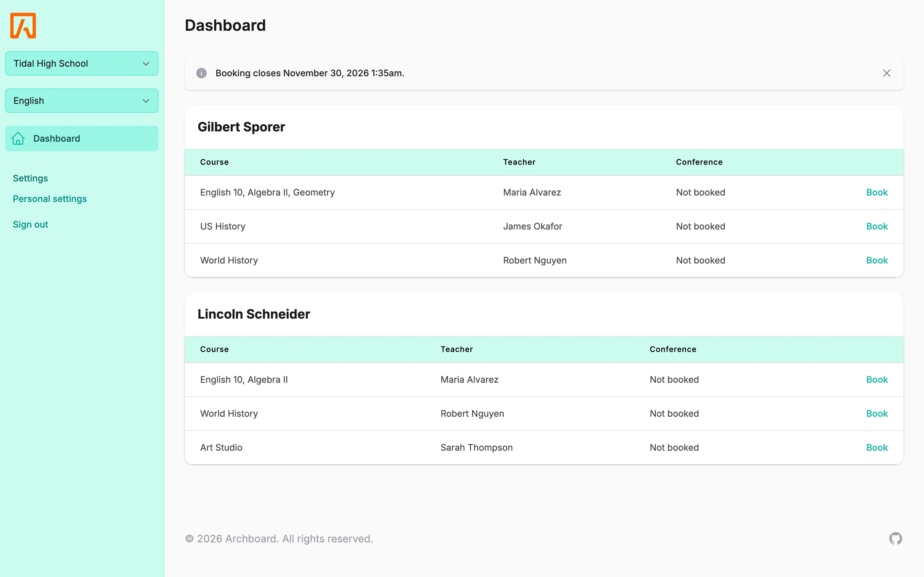The height and width of the screenshot is (577, 924).
Task: Book Lincoln's World History conference
Action: coord(877,414)
